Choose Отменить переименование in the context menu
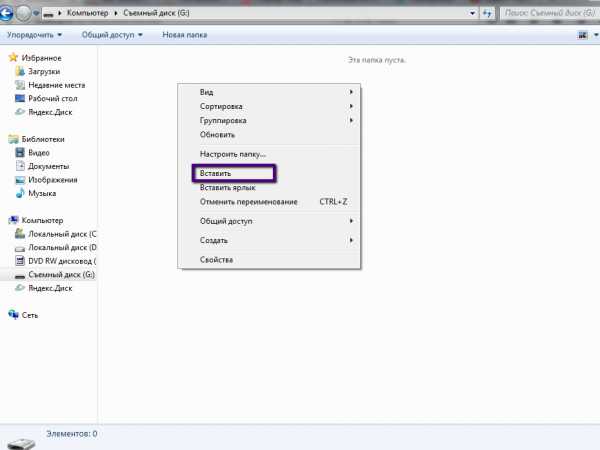This screenshot has width=600, height=450. (x=269, y=202)
